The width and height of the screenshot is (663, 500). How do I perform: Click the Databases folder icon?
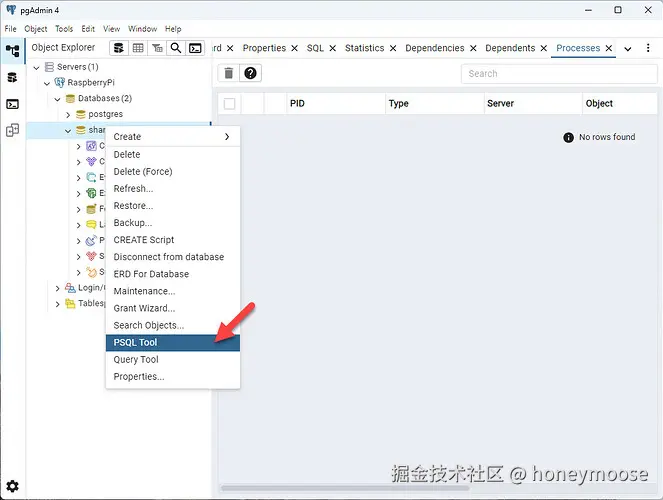(70, 98)
